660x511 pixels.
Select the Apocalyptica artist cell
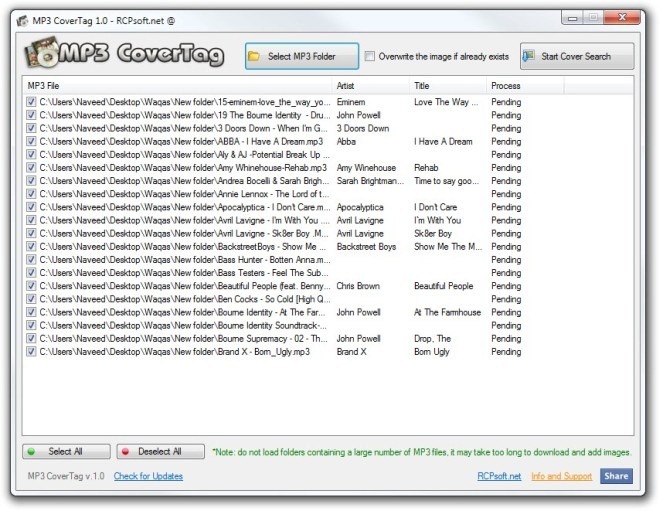[x=360, y=207]
